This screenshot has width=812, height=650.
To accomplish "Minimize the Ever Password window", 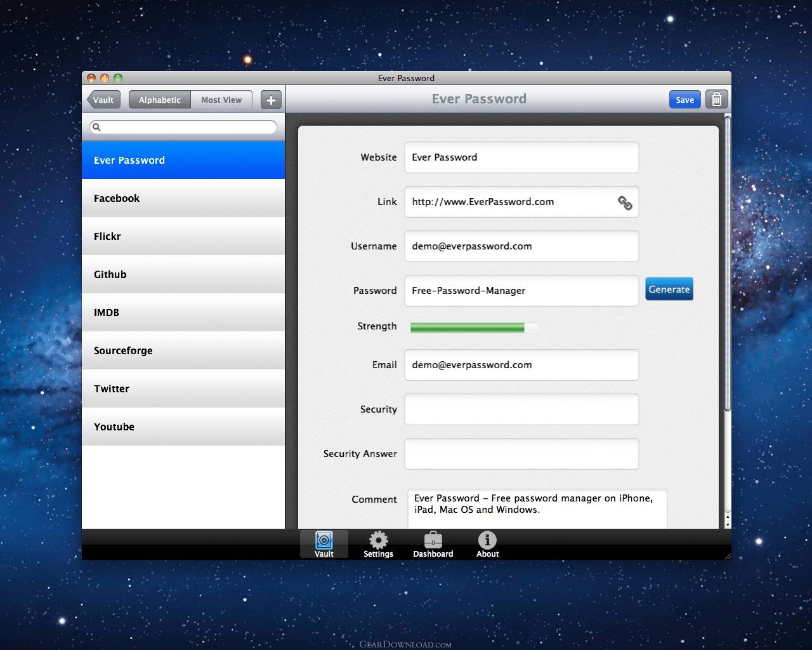I will click(105, 78).
